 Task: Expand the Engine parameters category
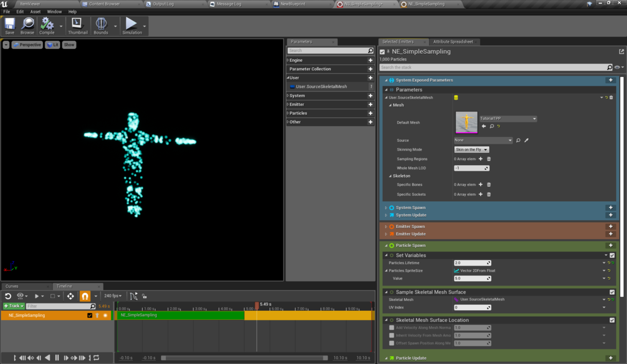288,61
